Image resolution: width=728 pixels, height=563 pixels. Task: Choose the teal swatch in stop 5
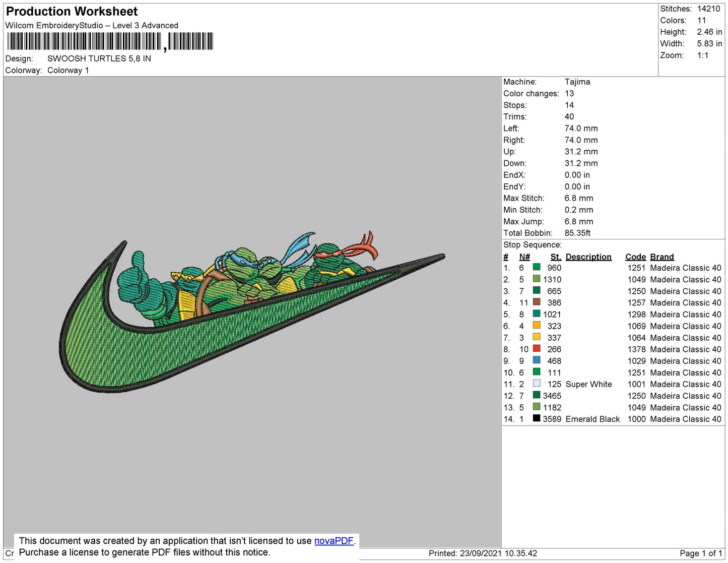point(537,314)
